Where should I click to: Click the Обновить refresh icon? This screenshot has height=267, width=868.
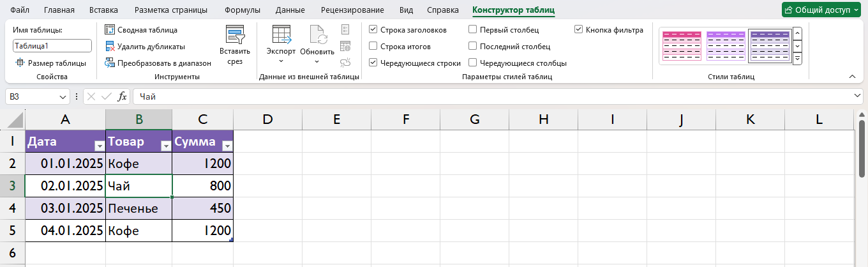[317, 34]
